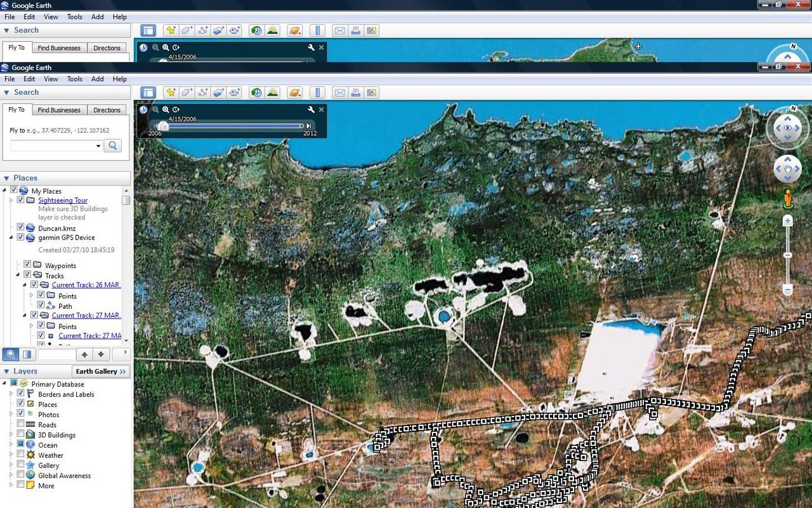Open the planet switcher icon
812x508 pixels.
[x=295, y=93]
